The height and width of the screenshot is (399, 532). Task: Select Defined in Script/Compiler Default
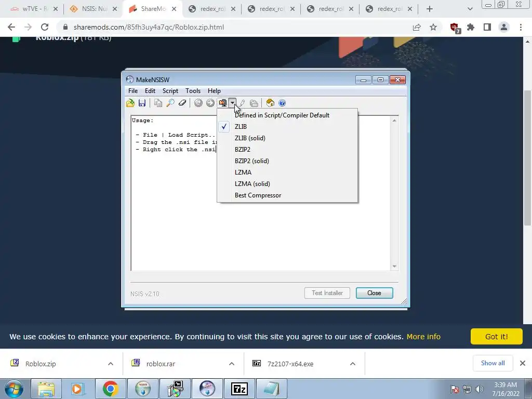287,115
